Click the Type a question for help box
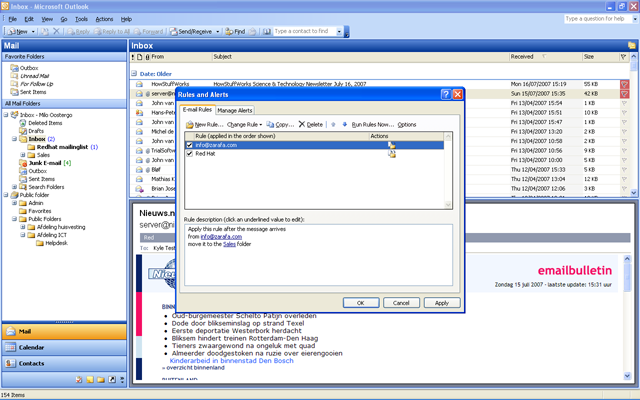Viewport: 640px width, 400px height. pos(598,19)
